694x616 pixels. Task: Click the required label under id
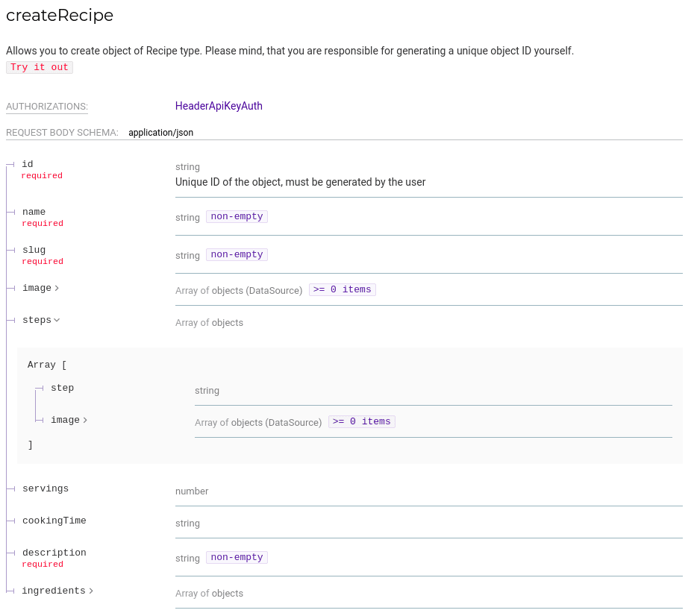click(x=42, y=175)
